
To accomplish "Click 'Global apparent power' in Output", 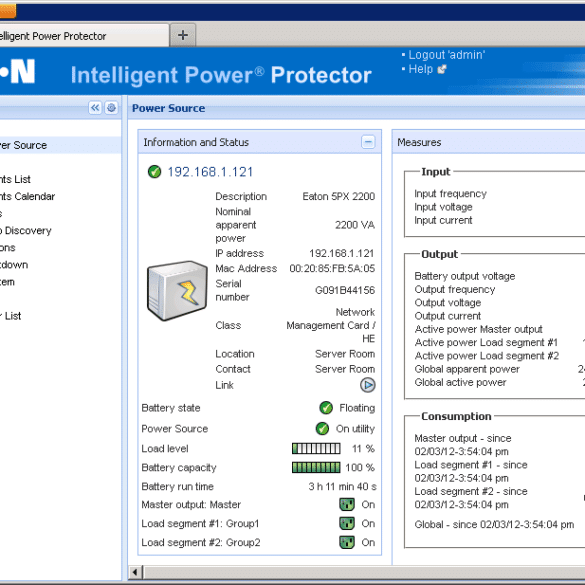I will (467, 369).
